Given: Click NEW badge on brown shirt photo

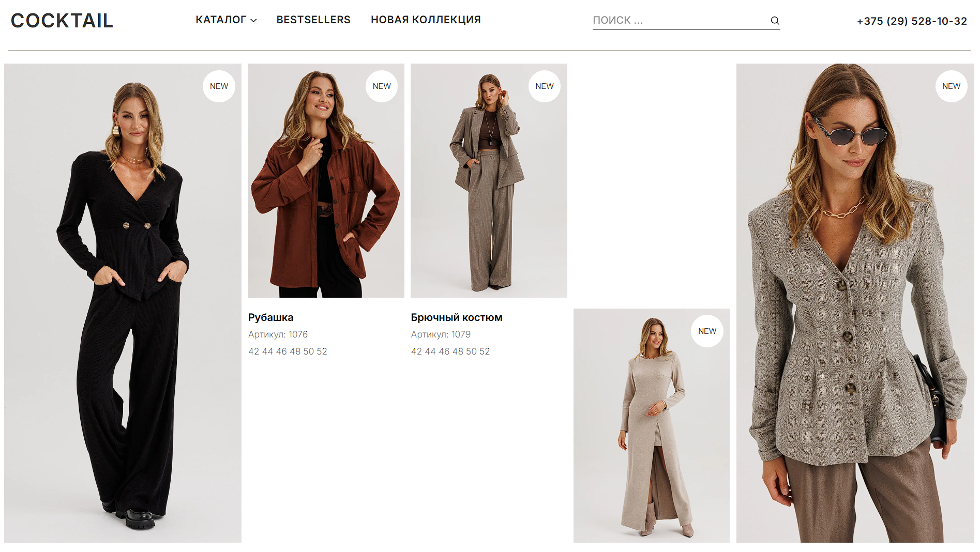Looking at the screenshot, I should (382, 86).
